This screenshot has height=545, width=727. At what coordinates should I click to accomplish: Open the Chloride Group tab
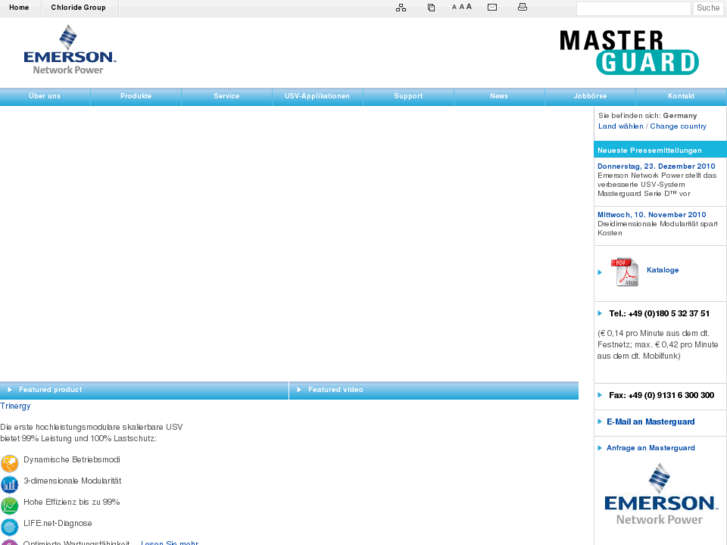[78, 8]
